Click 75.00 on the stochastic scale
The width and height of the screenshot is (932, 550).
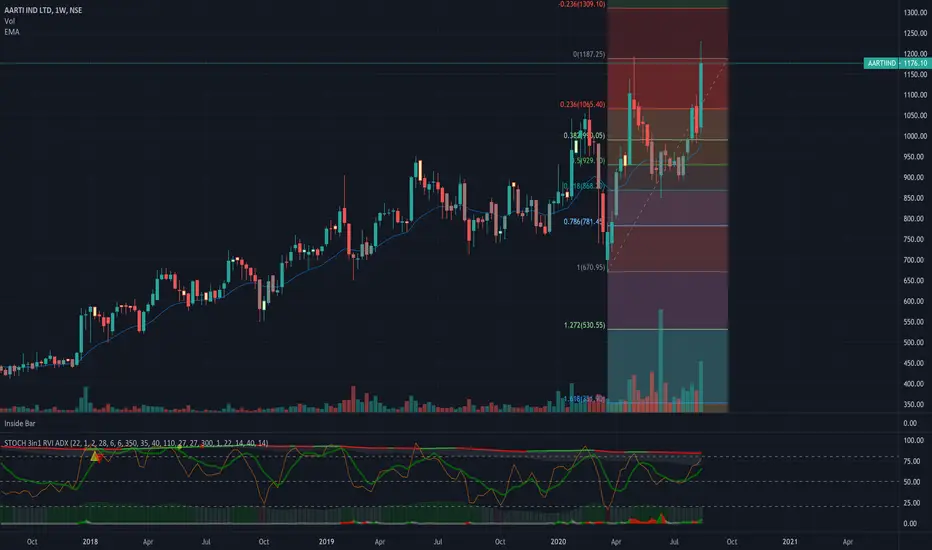pyautogui.click(x=912, y=461)
